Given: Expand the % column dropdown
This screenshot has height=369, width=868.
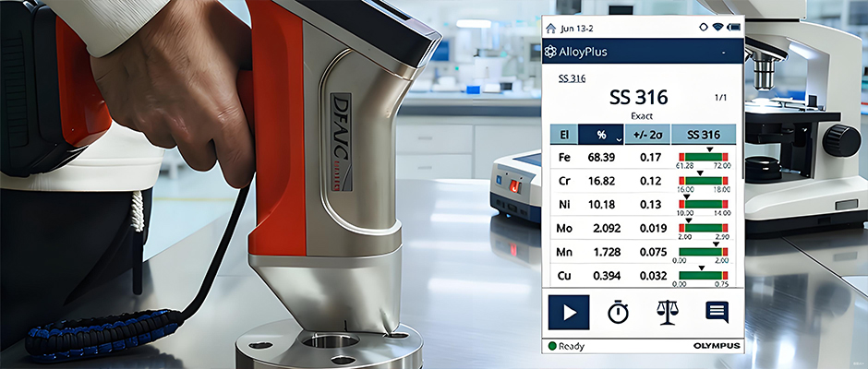Looking at the screenshot, I should (x=618, y=139).
